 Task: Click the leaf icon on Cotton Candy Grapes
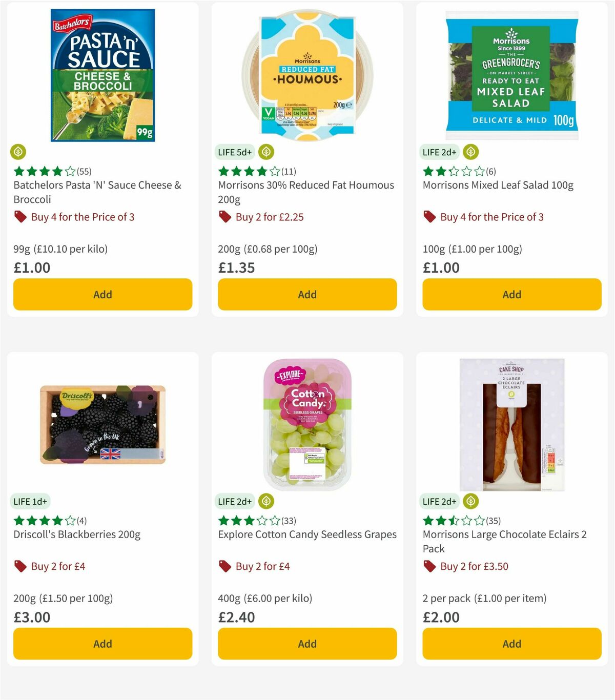tap(266, 502)
